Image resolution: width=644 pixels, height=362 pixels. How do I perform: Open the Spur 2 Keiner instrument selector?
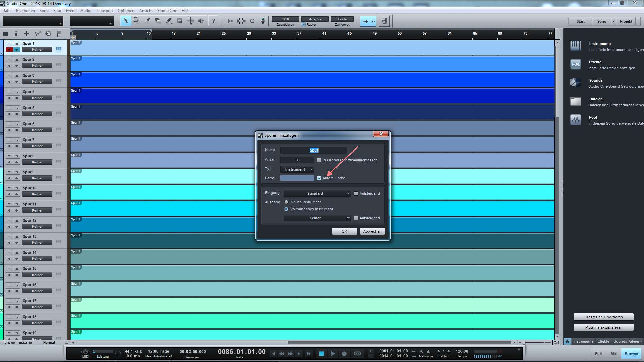tap(37, 65)
